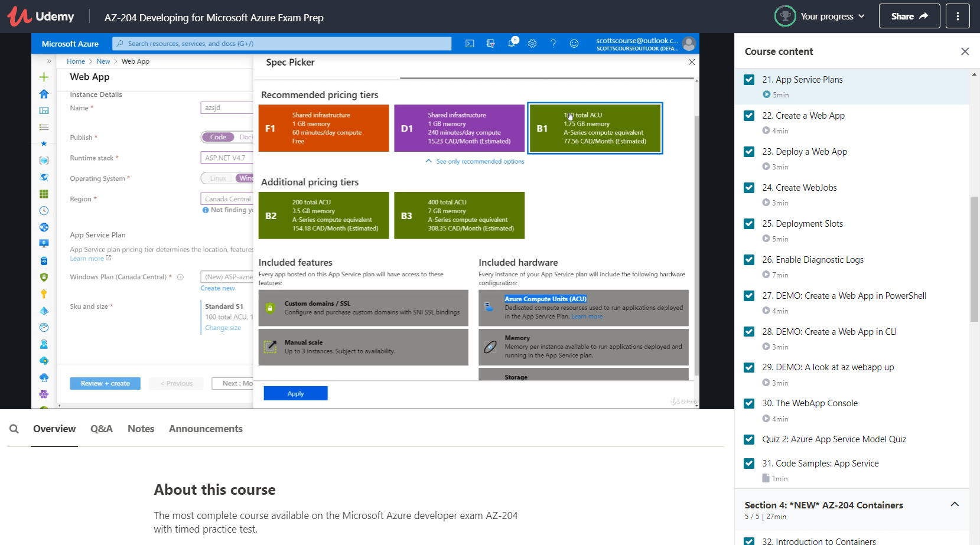Select Linux operating system toggle
The image size is (980, 545).
point(218,178)
